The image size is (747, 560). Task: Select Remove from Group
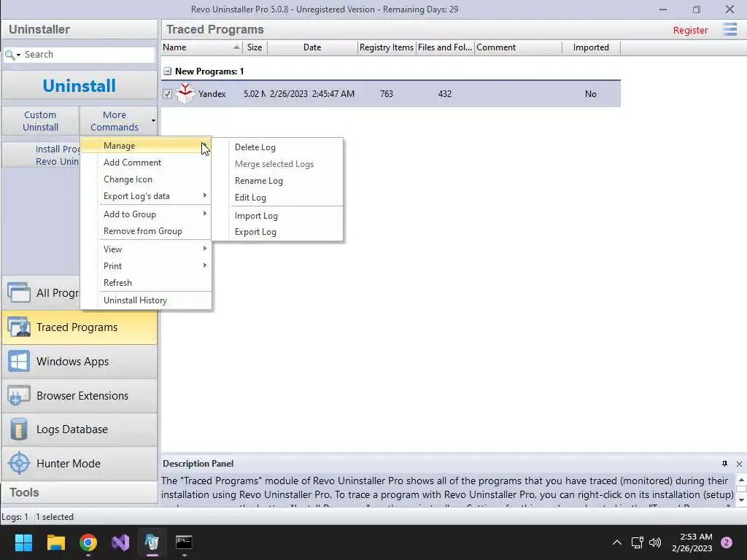coord(142,231)
